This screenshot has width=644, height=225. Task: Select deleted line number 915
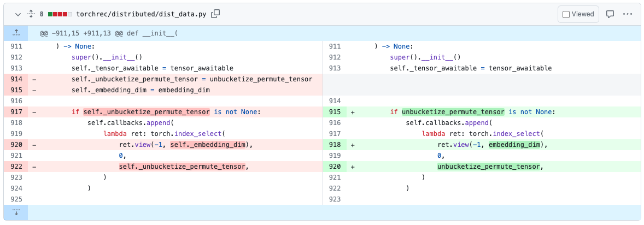tap(16, 90)
